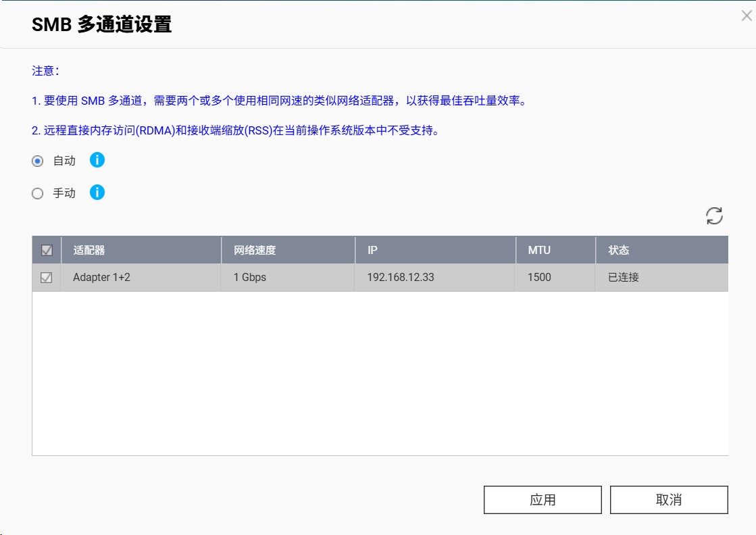Click the 192.168.12.33 IP cell

pyautogui.click(x=434, y=277)
